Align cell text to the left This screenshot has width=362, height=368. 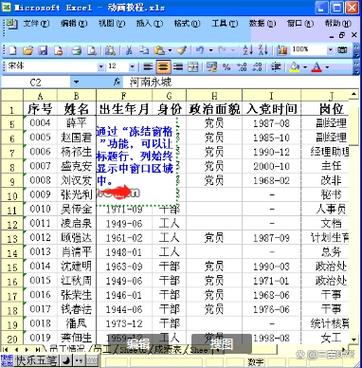pos(148,67)
